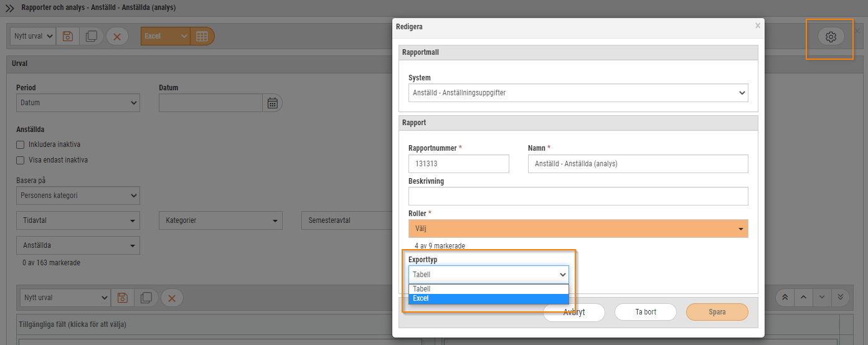This screenshot has height=345, width=868.
Task: Click the Namn field
Action: point(638,164)
